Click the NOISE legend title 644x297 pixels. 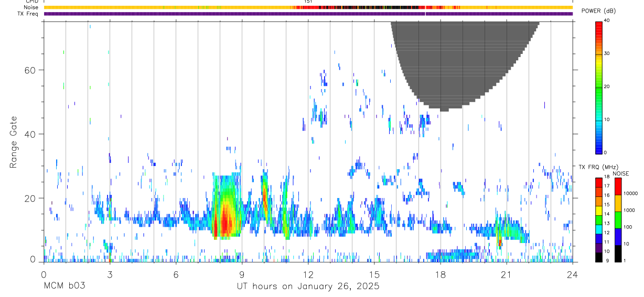click(621, 173)
